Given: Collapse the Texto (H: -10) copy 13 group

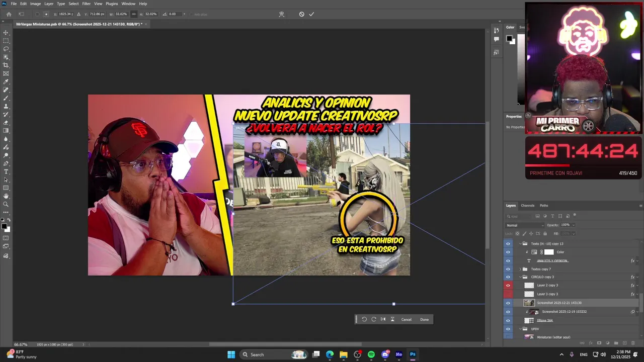Looking at the screenshot, I should 520,244.
